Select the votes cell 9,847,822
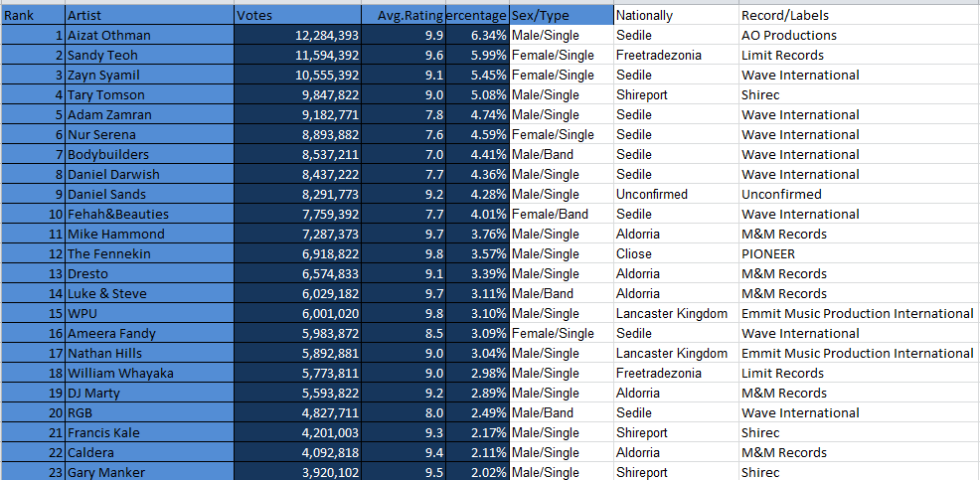This screenshot has height=480, width=980. coord(298,95)
